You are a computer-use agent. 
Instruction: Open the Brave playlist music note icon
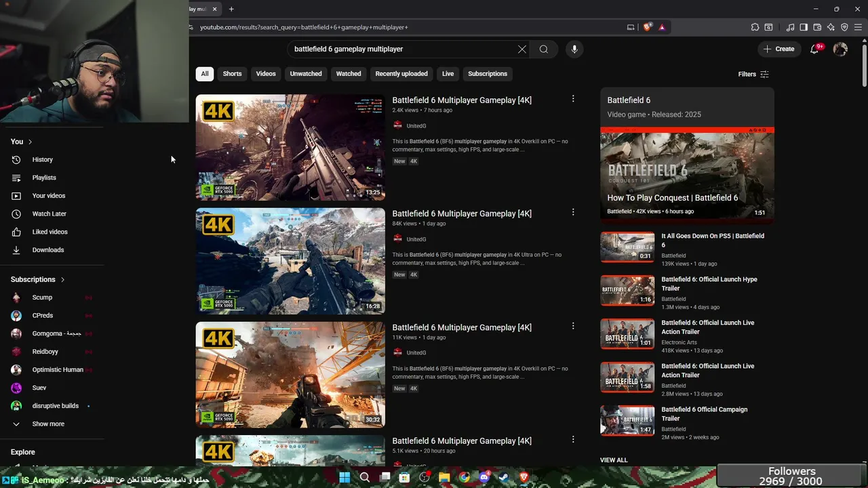(x=790, y=27)
